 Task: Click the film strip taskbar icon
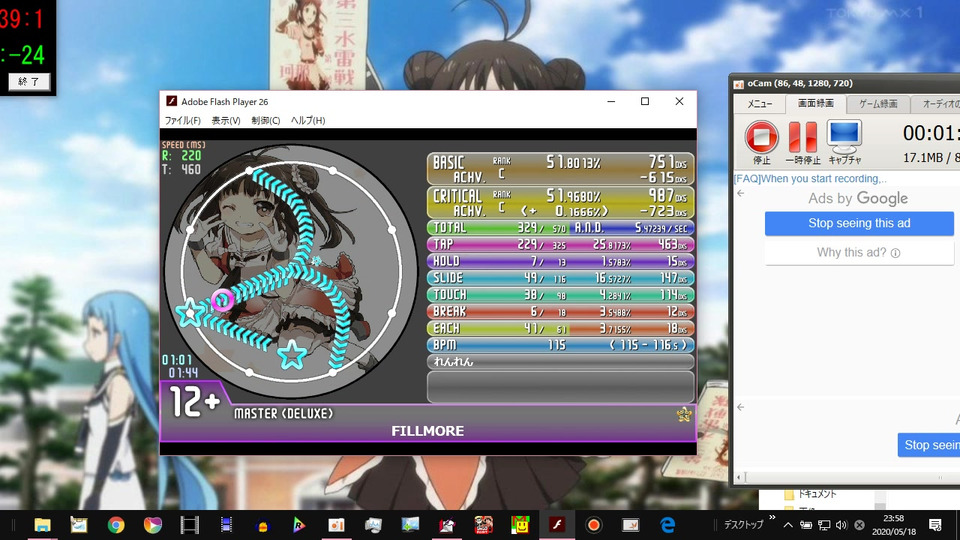click(x=190, y=525)
